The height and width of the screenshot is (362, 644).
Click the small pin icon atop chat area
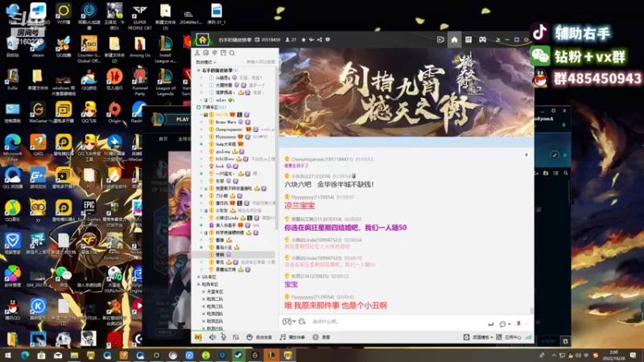click(x=526, y=155)
